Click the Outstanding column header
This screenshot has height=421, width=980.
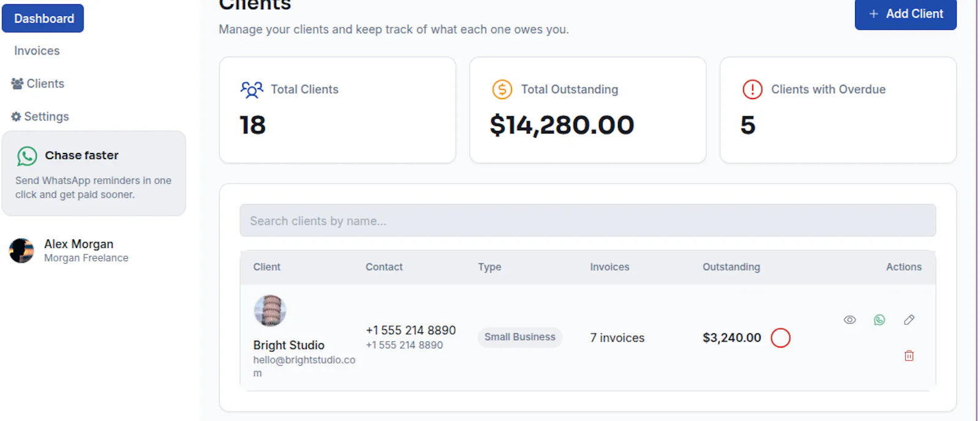click(731, 267)
